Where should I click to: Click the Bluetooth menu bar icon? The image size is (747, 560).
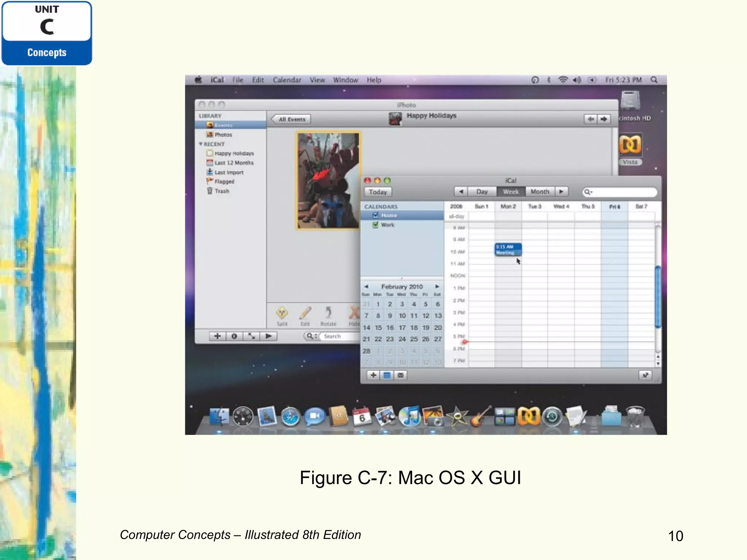pos(549,80)
